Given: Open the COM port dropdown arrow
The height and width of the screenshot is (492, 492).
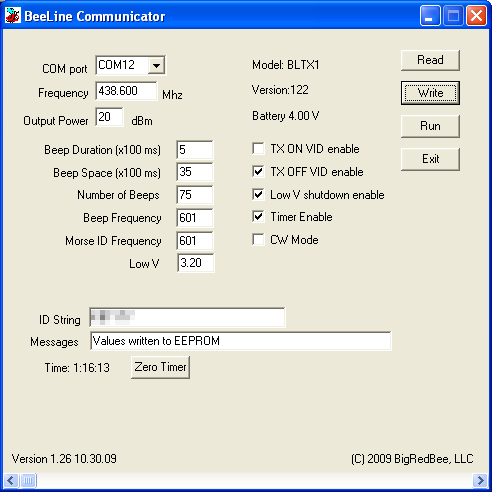Looking at the screenshot, I should click(x=156, y=65).
